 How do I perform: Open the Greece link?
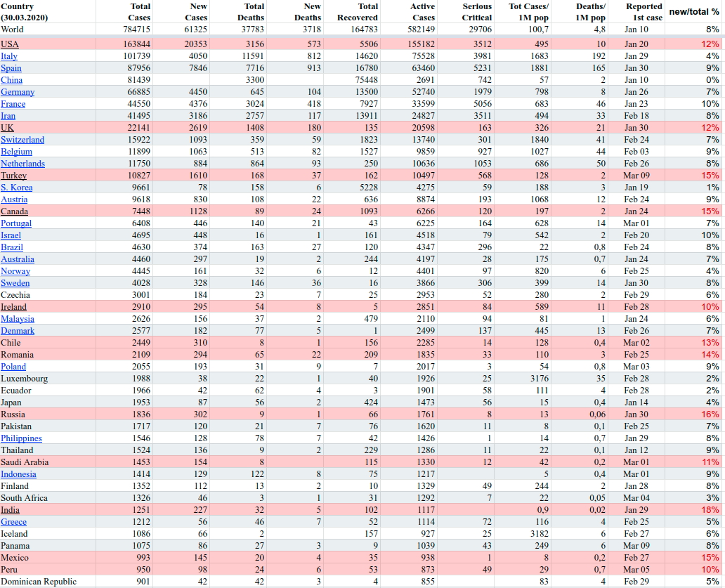[x=14, y=522]
